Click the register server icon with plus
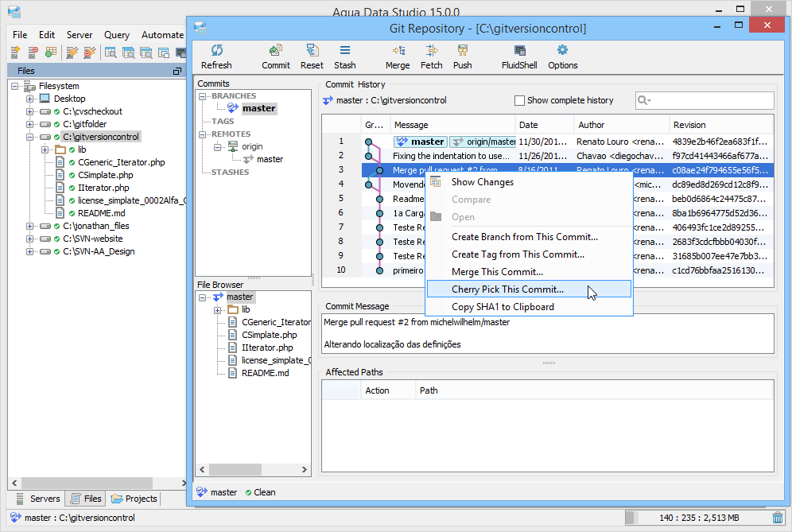792x532 pixels. pos(15,52)
